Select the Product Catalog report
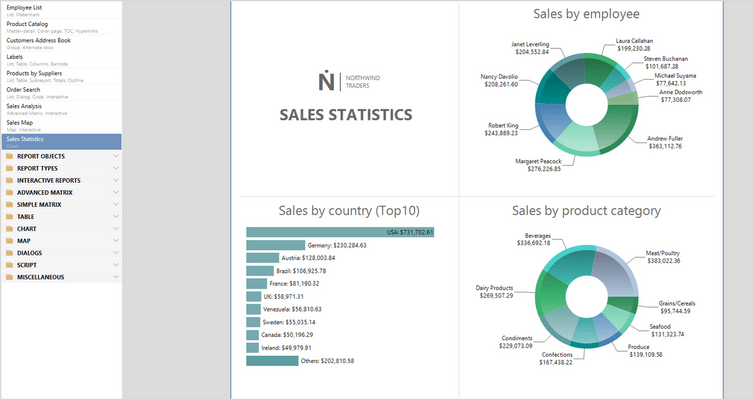This screenshot has height=400, width=754. point(28,24)
